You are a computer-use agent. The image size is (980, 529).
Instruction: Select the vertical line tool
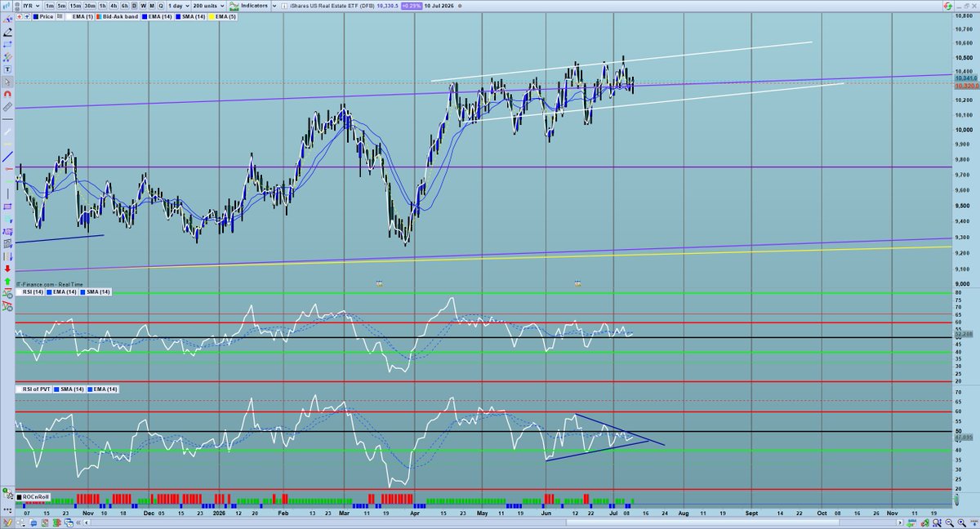coord(7,193)
